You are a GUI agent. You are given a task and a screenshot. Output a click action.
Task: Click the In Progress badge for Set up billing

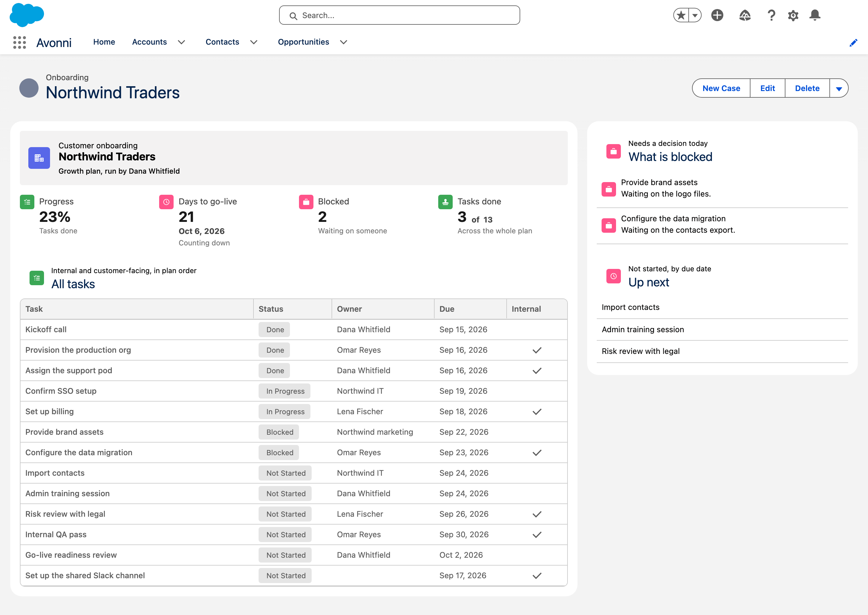tap(285, 412)
